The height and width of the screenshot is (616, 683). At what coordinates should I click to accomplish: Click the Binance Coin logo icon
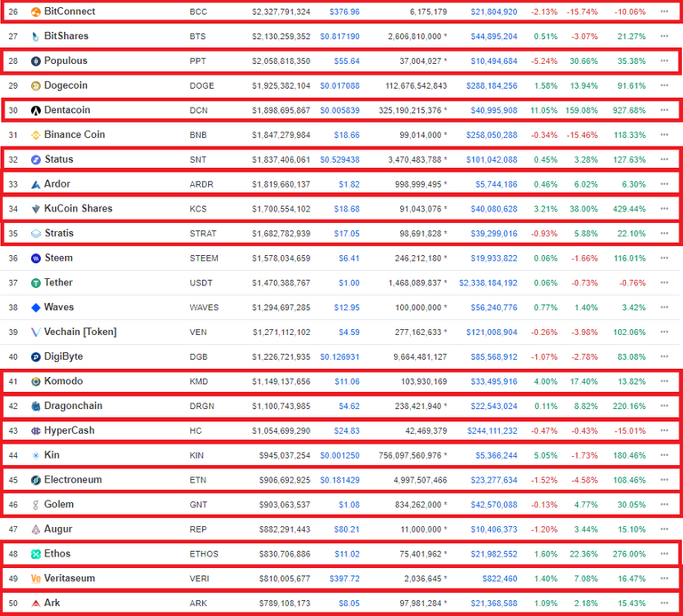(36, 135)
